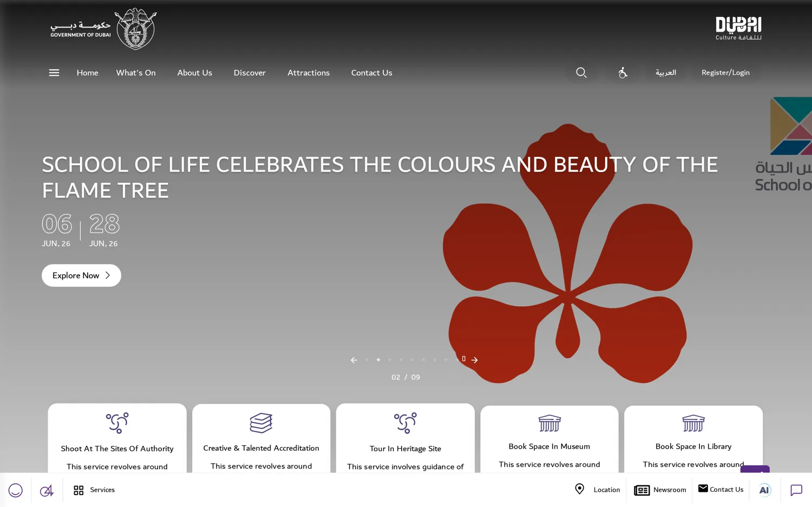
Task: Click the 28 JUN, 26 end date
Action: point(104,231)
